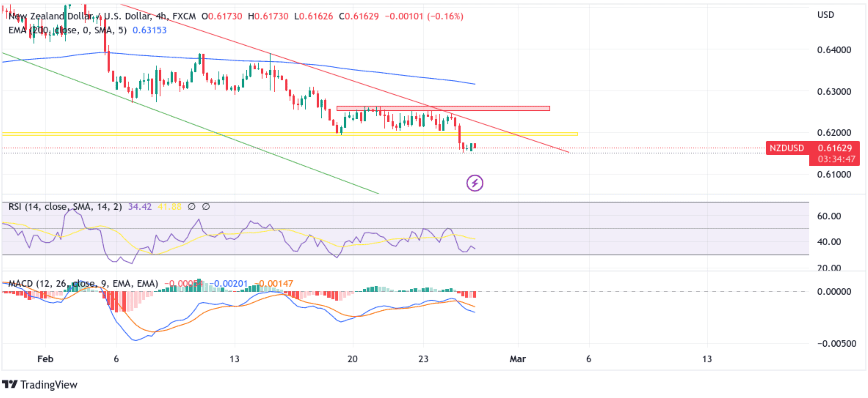Click the MACD signal value -0.00147

pyautogui.click(x=274, y=283)
